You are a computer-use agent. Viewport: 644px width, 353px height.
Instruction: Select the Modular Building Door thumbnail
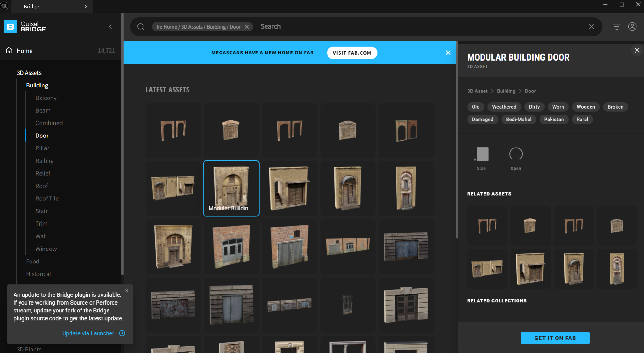(x=231, y=188)
